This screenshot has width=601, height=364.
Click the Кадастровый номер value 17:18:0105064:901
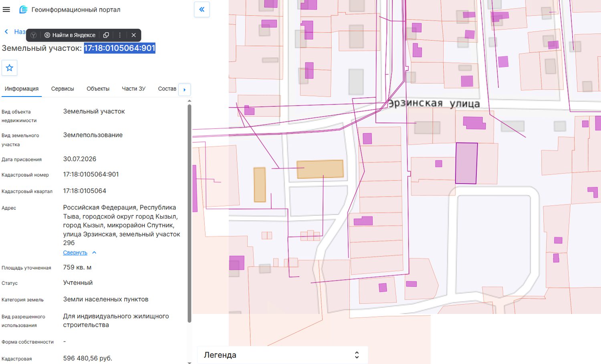91,175
